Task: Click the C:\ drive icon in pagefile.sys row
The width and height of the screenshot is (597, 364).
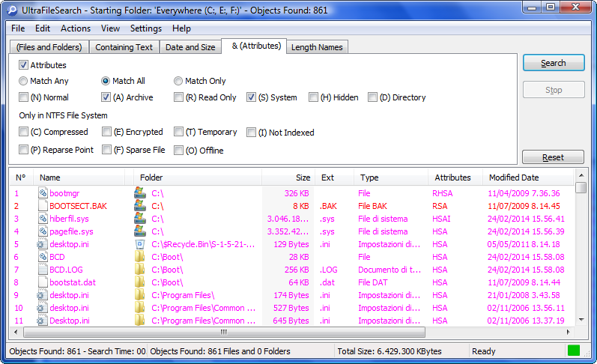Action: point(140,231)
